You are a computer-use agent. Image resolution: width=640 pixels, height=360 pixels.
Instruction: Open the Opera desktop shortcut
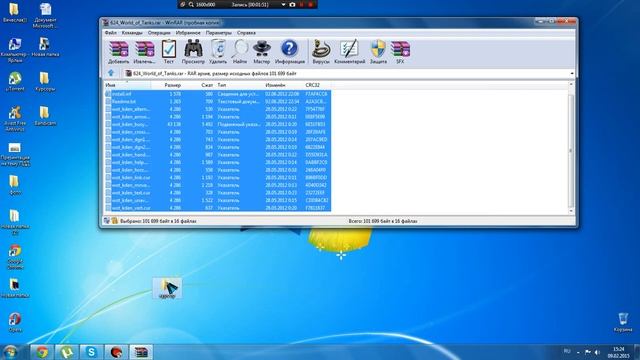click(15, 322)
